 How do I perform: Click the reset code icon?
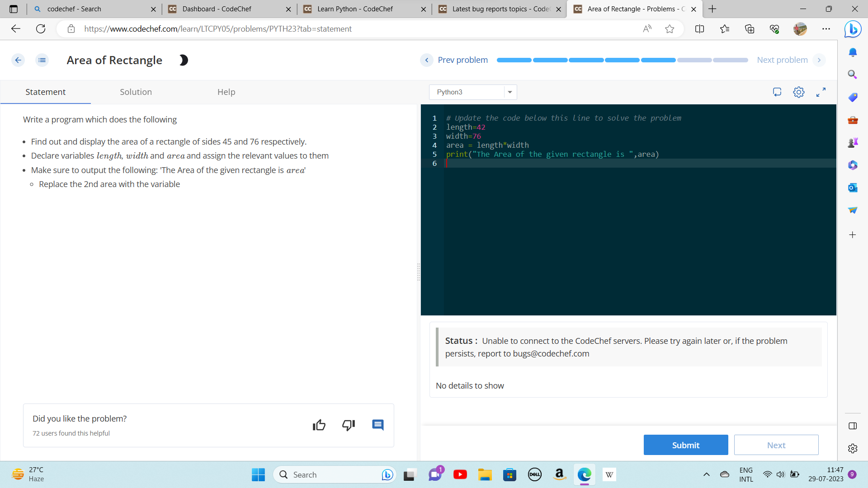coord(777,92)
